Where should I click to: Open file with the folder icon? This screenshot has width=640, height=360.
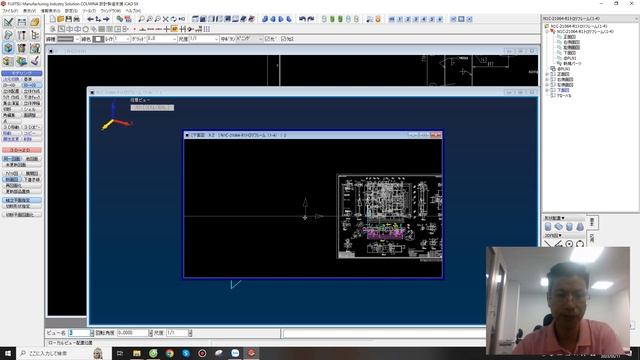pos(60,19)
